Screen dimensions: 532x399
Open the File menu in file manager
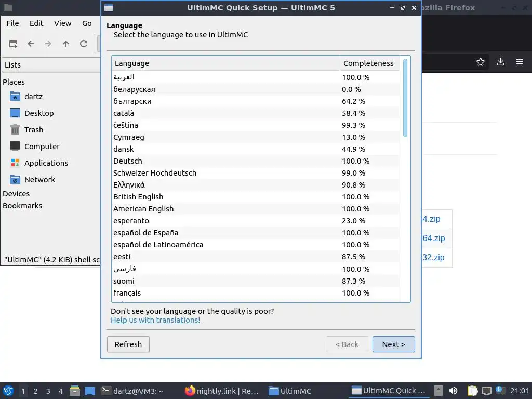click(x=12, y=23)
